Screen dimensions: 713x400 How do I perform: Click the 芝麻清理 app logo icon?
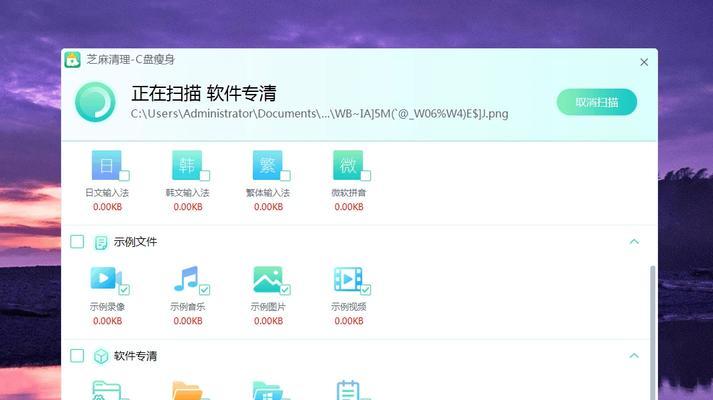point(72,60)
